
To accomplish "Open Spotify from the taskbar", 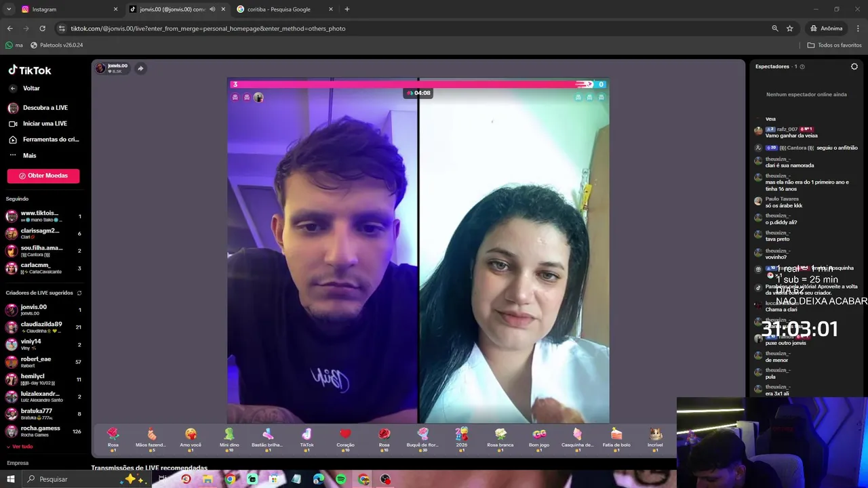I will coord(341,479).
